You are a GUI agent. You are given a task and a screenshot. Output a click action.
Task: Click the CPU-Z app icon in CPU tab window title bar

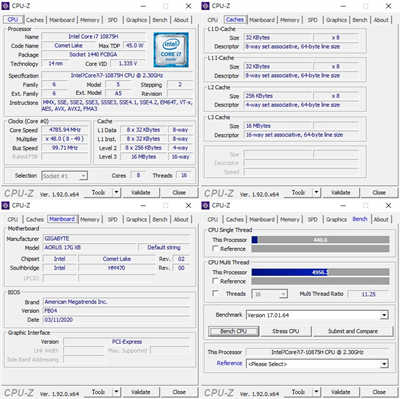pos(5,6)
